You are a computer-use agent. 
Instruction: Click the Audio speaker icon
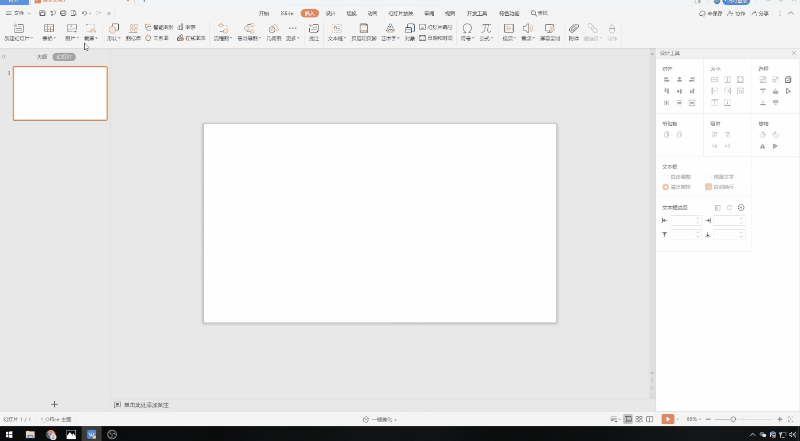[x=528, y=29]
